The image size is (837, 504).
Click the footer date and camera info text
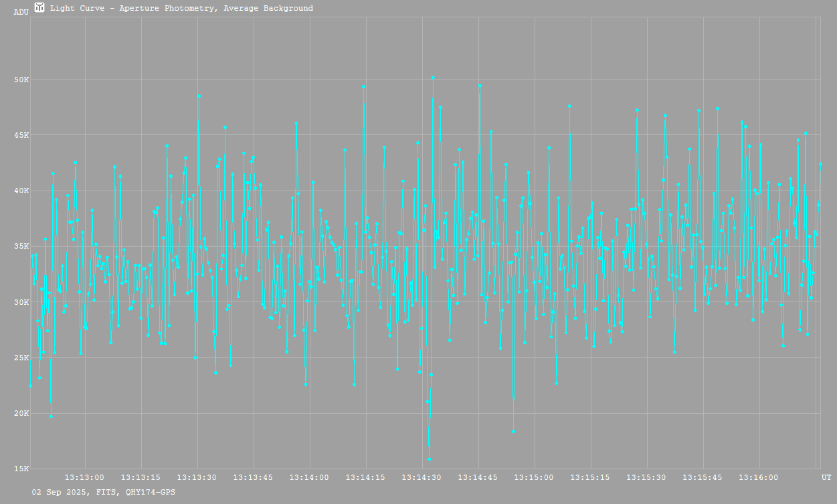(104, 492)
